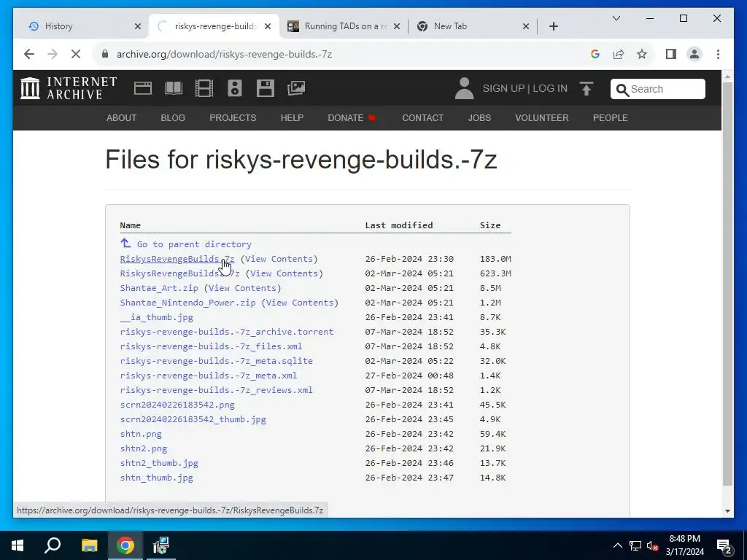The height and width of the screenshot is (560, 747).
Task: Open riskys-revenge-builds.-7z_files.xml
Action: click(x=211, y=346)
